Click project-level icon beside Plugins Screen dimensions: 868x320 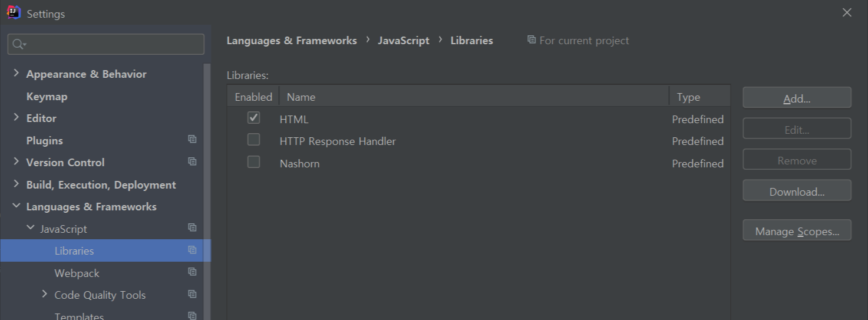[x=192, y=140]
